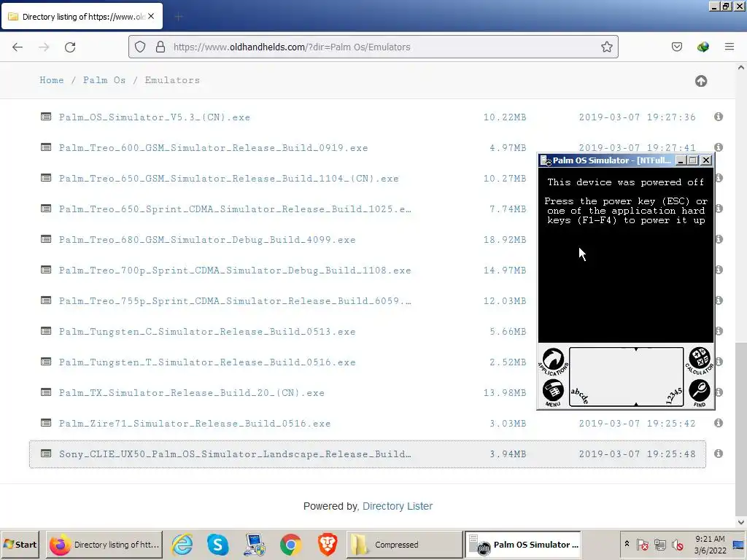Bookmark this page with the star icon

tap(606, 47)
